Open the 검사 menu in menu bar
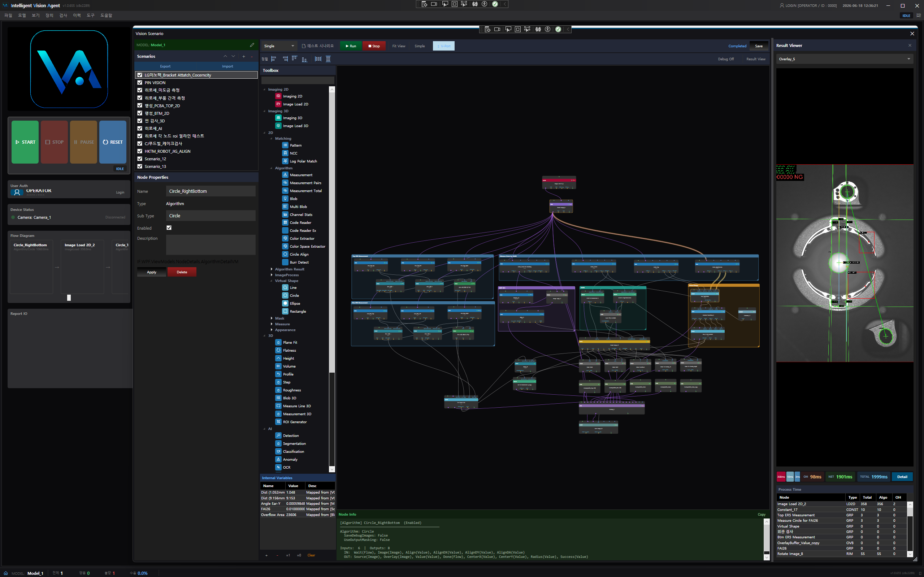The image size is (924, 577). 63,15
